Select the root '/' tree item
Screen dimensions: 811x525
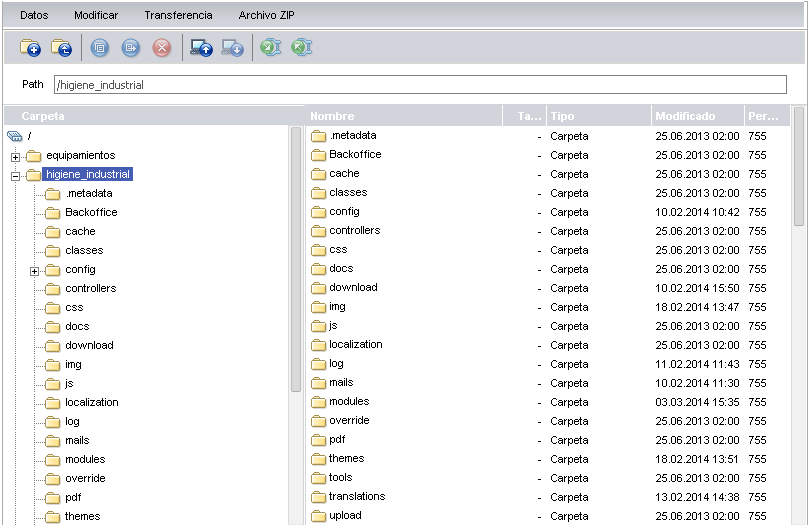[29, 136]
